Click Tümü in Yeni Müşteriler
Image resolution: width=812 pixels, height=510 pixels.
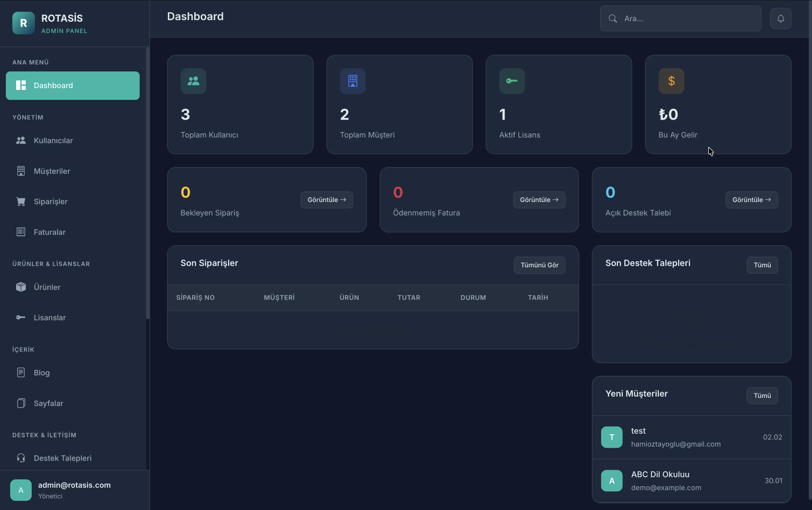762,396
